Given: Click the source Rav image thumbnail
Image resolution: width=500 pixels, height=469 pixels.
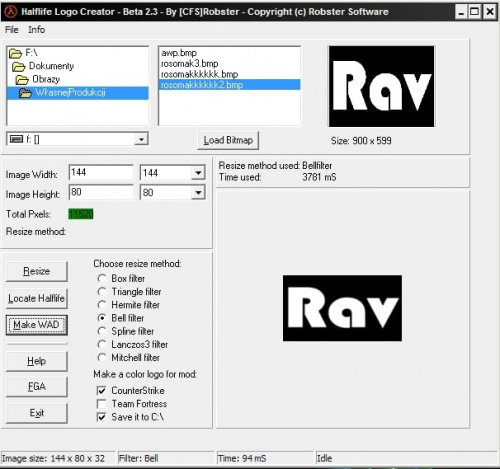Looking at the screenshot, I should coord(382,86).
